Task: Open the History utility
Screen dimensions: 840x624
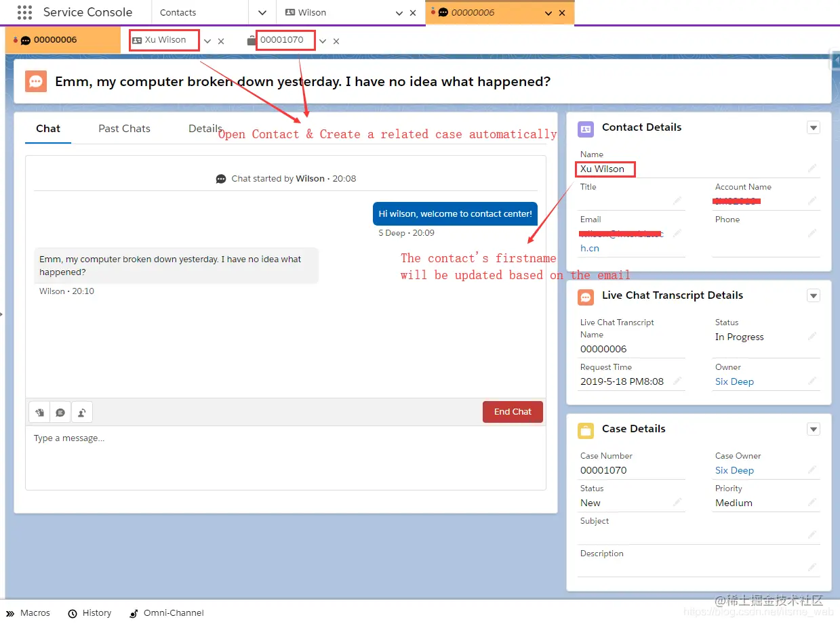Action: click(89, 612)
